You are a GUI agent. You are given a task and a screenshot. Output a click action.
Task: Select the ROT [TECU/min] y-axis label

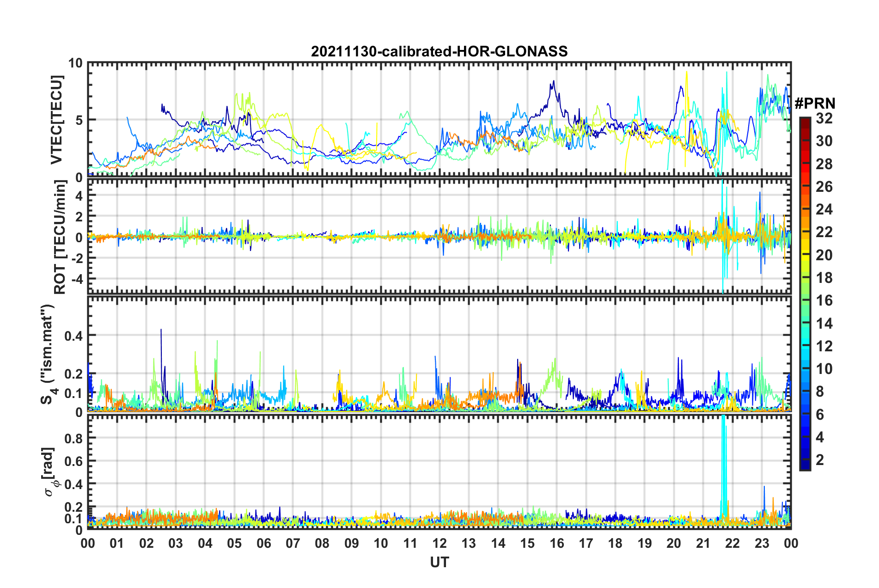coord(60,237)
